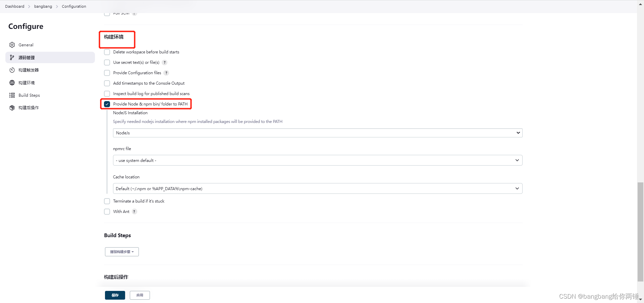
Task: Enable Delete workspace before build starts
Action: 107,52
